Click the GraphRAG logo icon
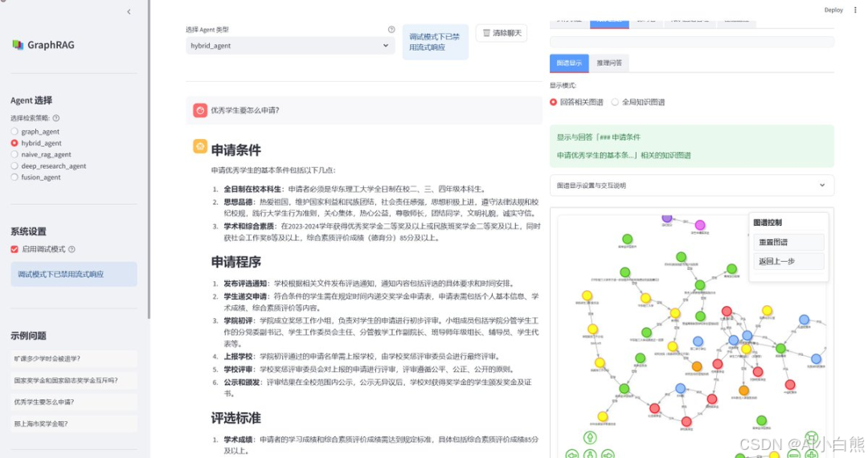Image resolution: width=868 pixels, height=458 pixels. [x=18, y=45]
